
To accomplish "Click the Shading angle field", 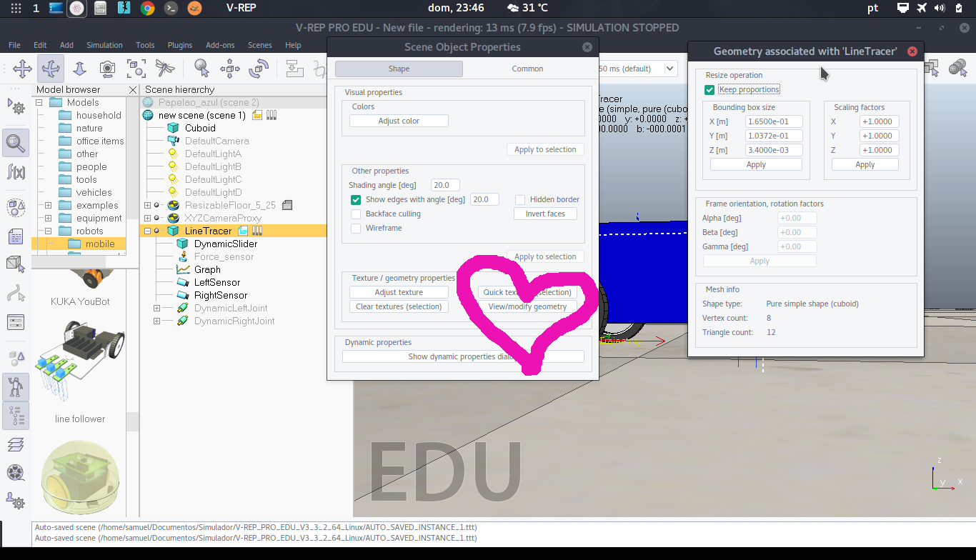I will click(x=446, y=185).
